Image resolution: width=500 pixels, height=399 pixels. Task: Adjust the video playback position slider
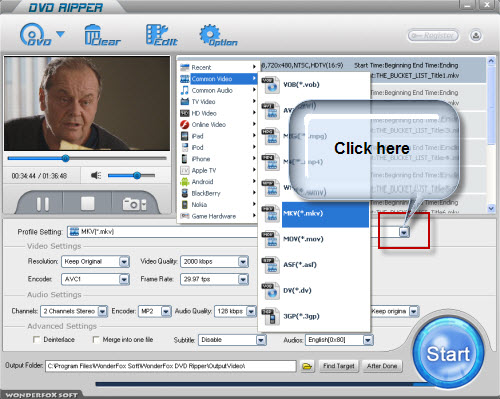(66, 158)
